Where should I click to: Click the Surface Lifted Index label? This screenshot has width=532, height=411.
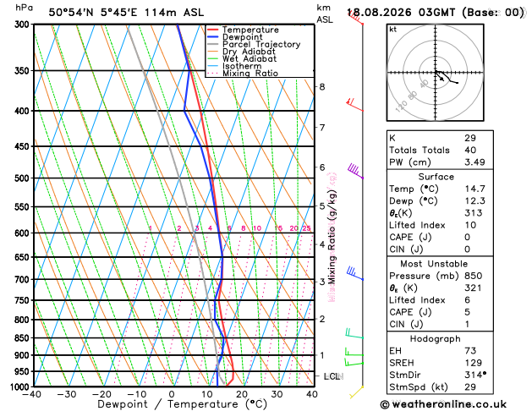tap(417, 225)
